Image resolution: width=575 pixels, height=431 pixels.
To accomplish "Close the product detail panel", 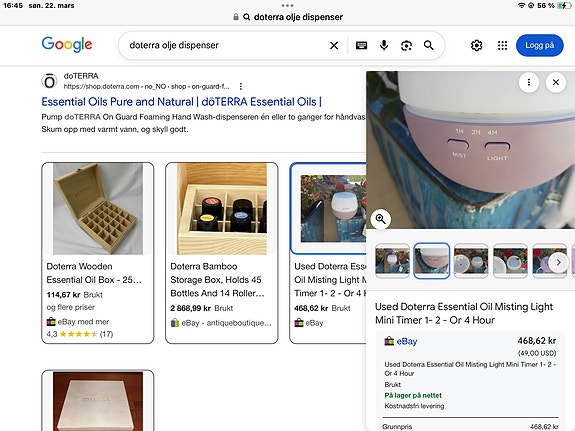I will point(556,82).
